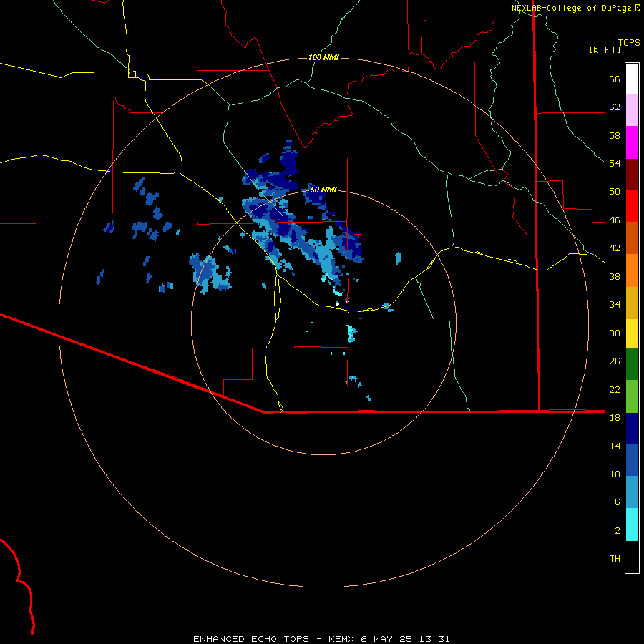The width and height of the screenshot is (644, 644).
Task: Select the gold legend swatch
Action: [x=632, y=302]
